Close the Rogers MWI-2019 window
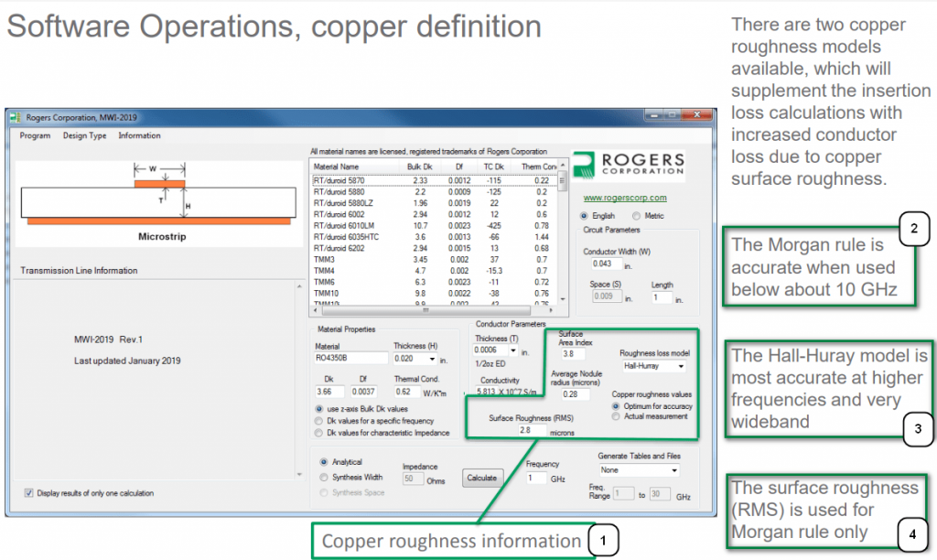Viewport: 937px width, 560px height. (x=696, y=114)
